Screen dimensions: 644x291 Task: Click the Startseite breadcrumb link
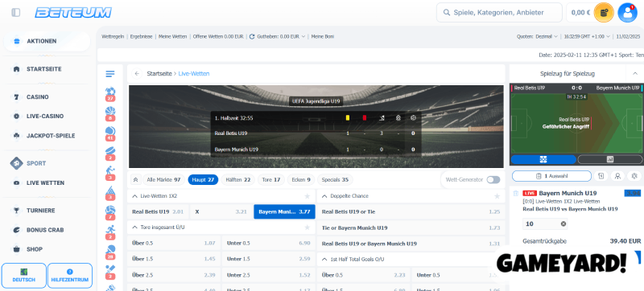(x=159, y=74)
